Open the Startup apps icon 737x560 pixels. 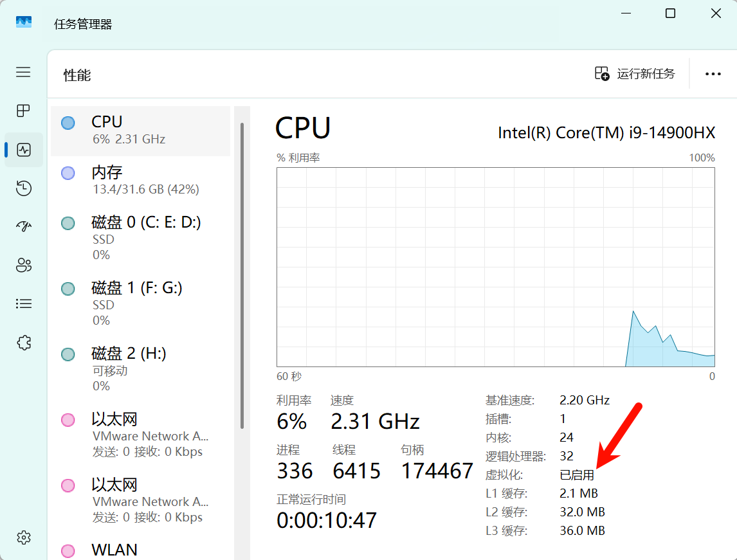(x=24, y=226)
